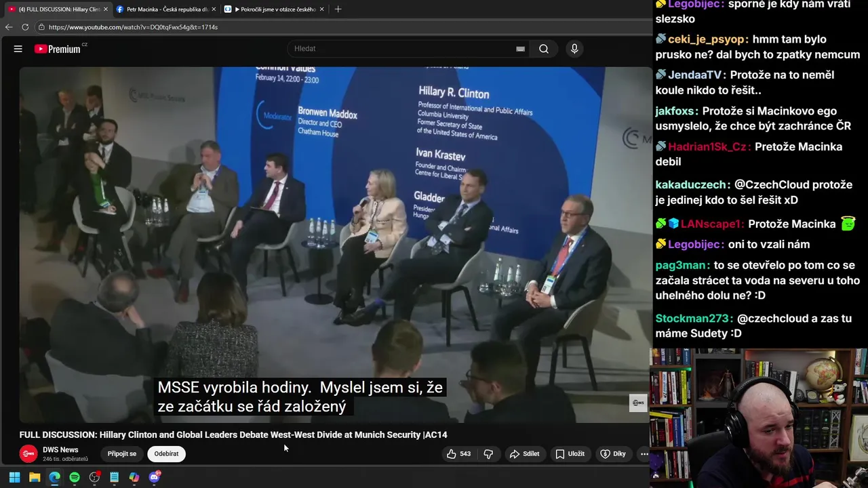This screenshot has width=868, height=488.
Task: View site info lock icon in address bar
Action: coord(41,27)
